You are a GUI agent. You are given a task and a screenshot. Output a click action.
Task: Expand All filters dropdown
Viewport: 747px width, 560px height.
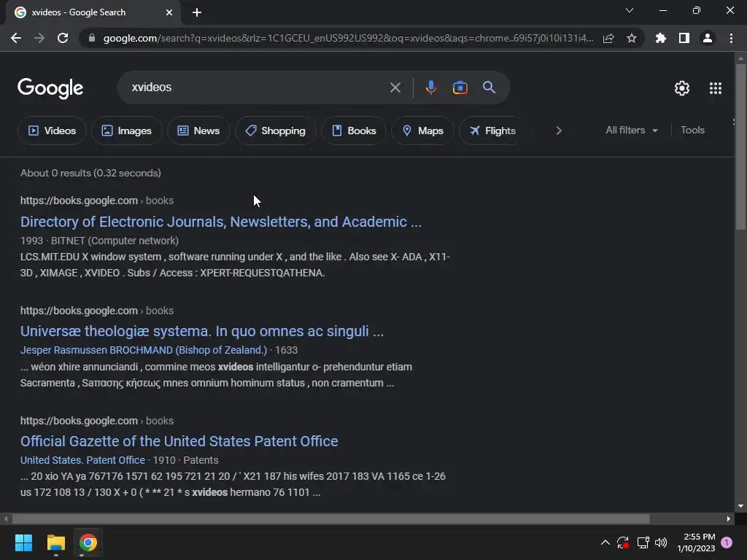click(632, 130)
